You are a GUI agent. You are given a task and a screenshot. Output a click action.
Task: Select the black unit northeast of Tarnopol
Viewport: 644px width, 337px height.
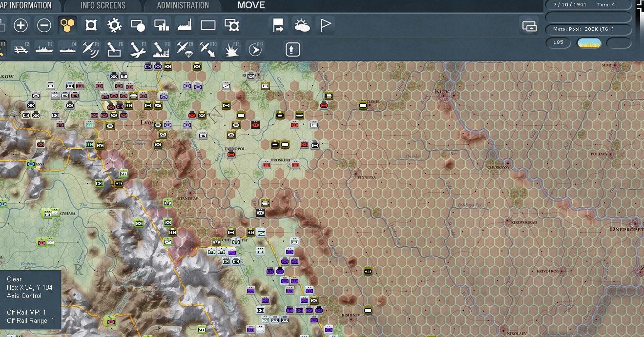click(x=255, y=125)
